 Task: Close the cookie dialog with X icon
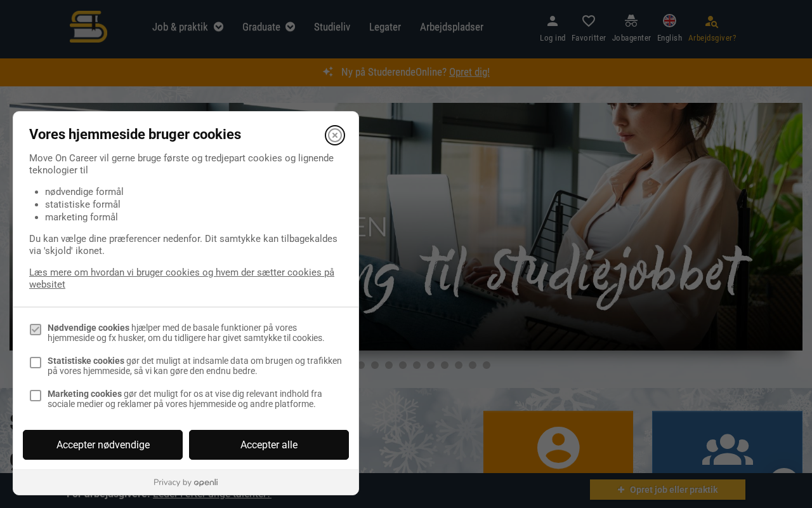click(335, 135)
